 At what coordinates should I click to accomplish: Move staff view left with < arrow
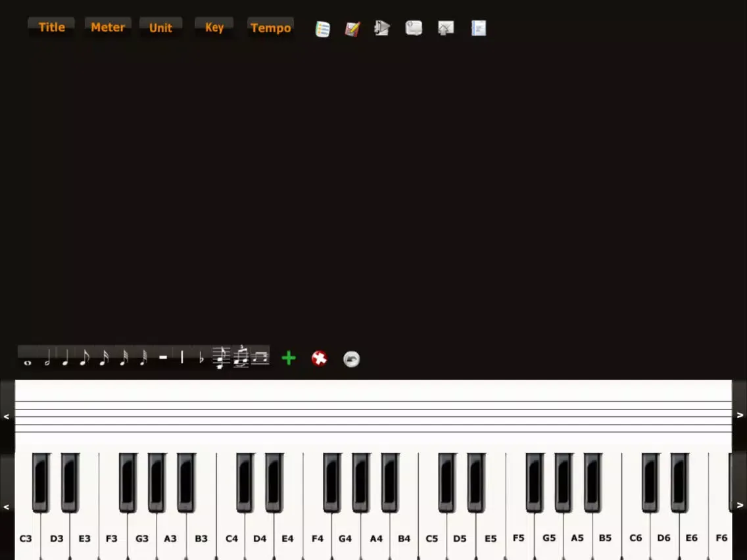[x=7, y=416]
